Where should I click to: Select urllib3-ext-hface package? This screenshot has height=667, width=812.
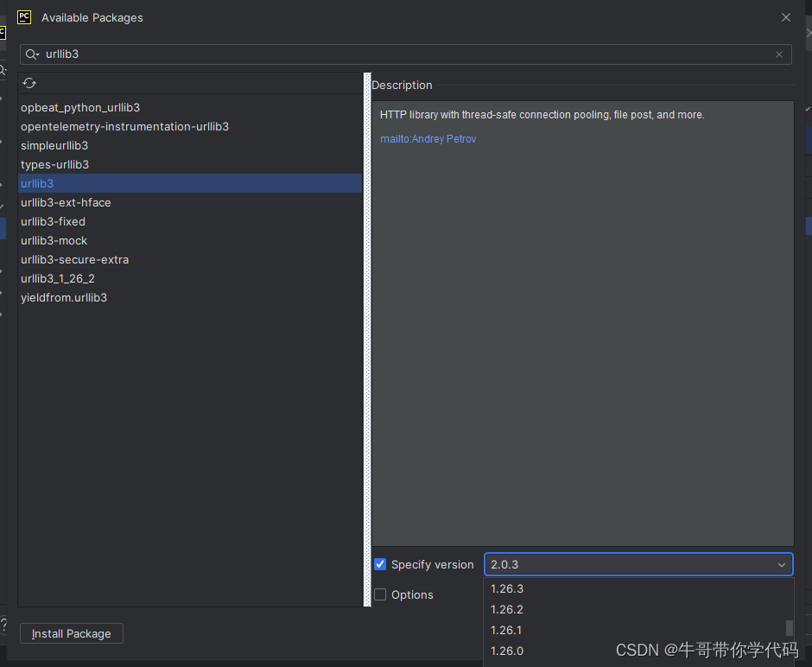coord(190,202)
